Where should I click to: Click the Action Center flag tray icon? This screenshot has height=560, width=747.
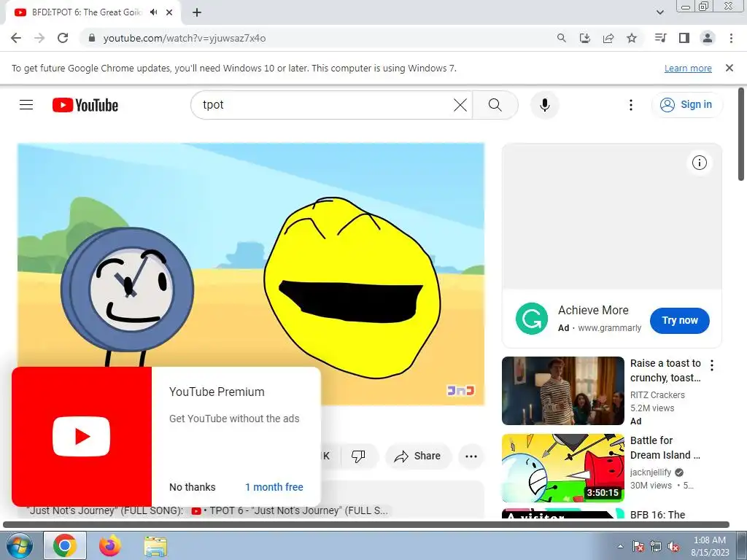click(638, 546)
